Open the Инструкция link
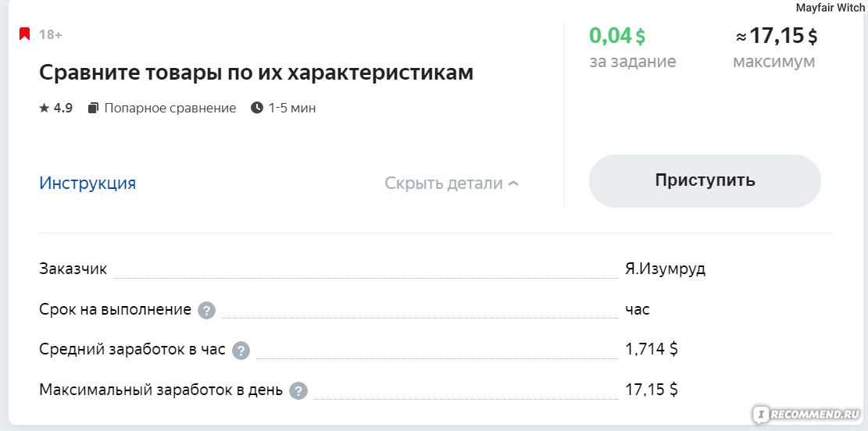The image size is (868, 431). 88,183
